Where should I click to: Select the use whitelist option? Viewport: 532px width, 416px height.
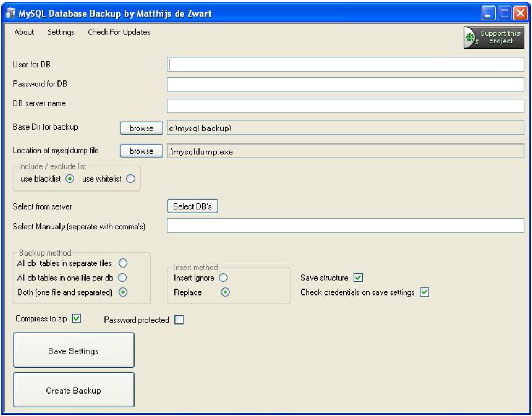click(x=131, y=179)
